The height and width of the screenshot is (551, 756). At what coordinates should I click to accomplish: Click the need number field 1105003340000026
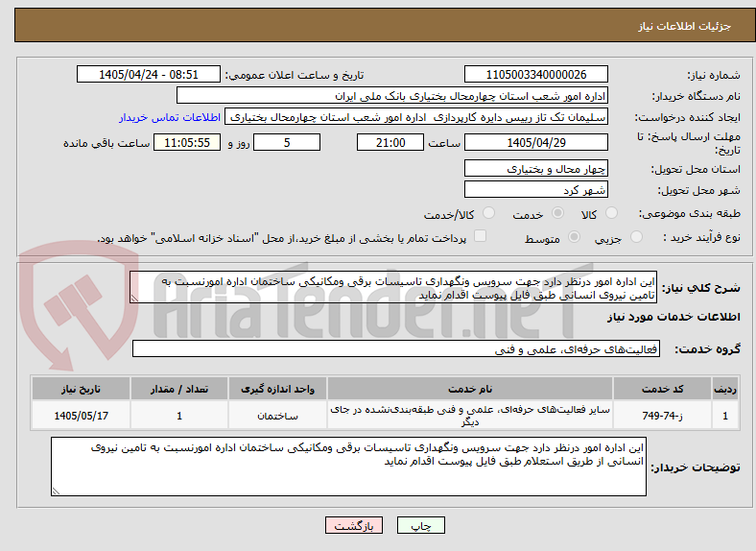[535, 74]
